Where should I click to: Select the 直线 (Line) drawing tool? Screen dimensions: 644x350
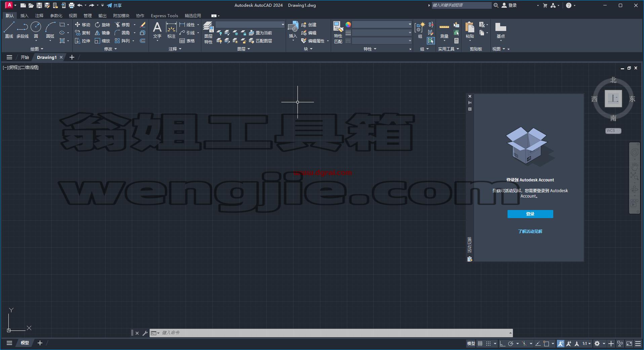(9, 30)
